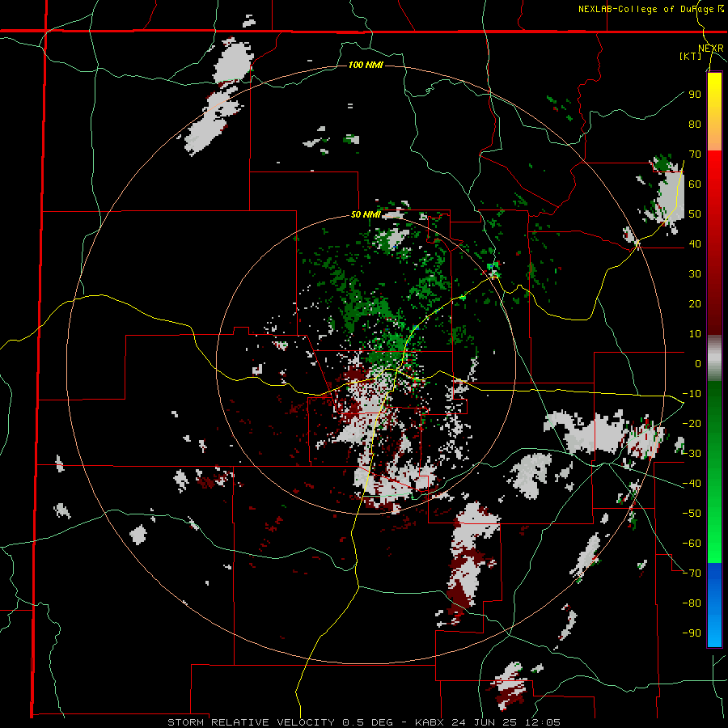Click the 50 value on velocity scale
The image size is (728, 728).
[695, 214]
